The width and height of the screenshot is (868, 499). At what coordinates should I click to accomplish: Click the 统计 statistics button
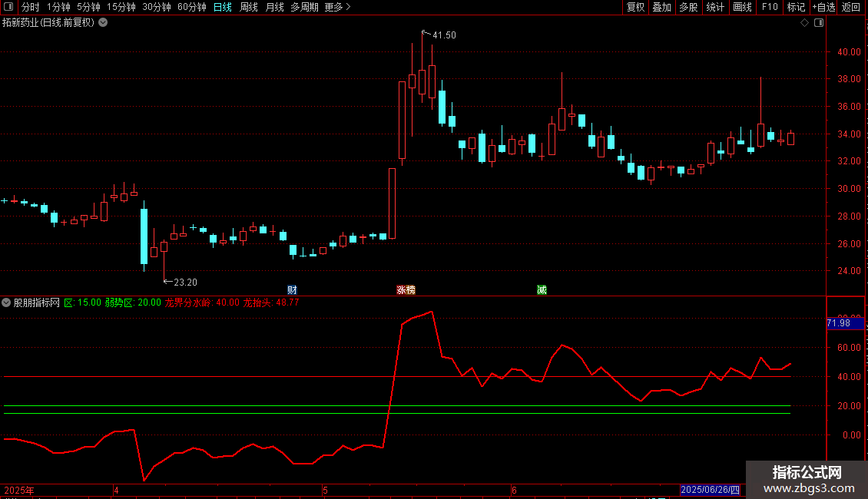click(715, 7)
